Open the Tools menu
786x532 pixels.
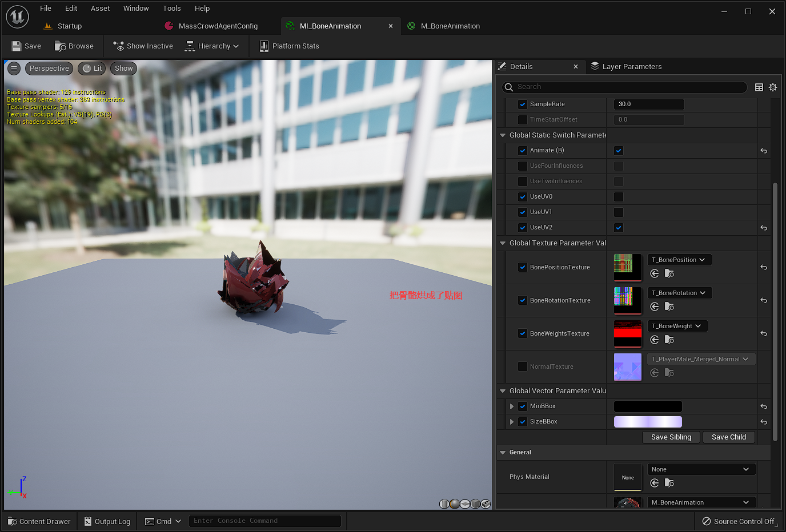click(x=171, y=9)
